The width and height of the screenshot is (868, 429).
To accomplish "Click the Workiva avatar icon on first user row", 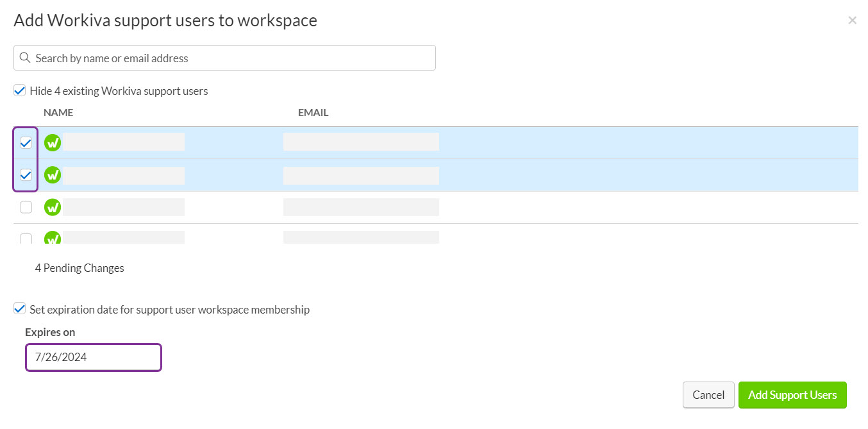I will (52, 142).
